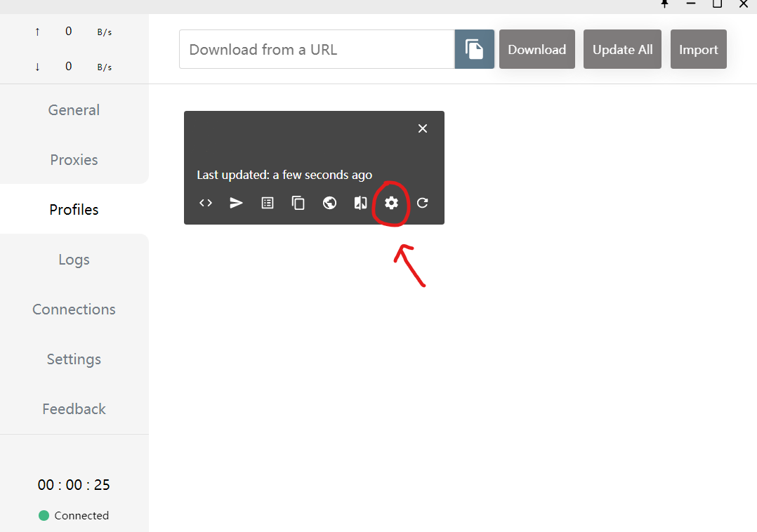Delete the profile card with the X
The image size is (757, 532).
423,128
